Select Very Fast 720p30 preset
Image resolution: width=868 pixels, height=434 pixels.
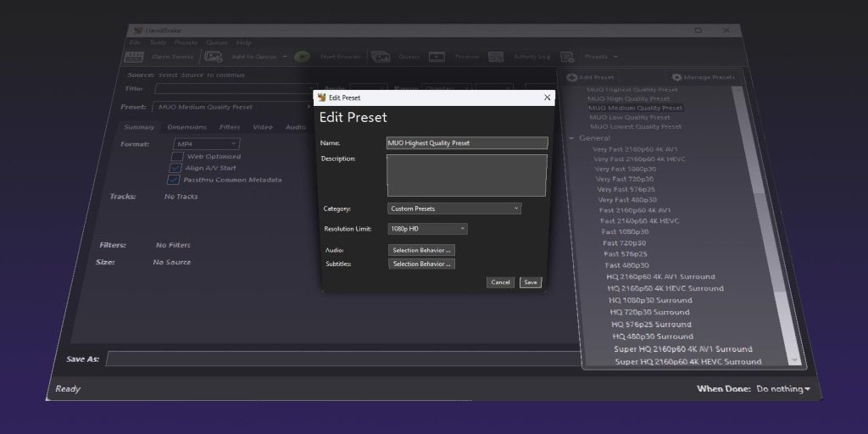(x=625, y=179)
